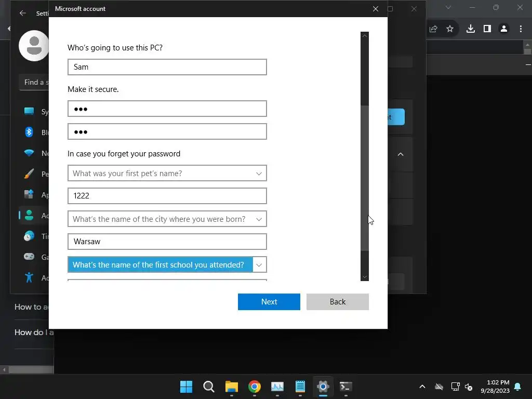Click the Next button

coord(269,302)
